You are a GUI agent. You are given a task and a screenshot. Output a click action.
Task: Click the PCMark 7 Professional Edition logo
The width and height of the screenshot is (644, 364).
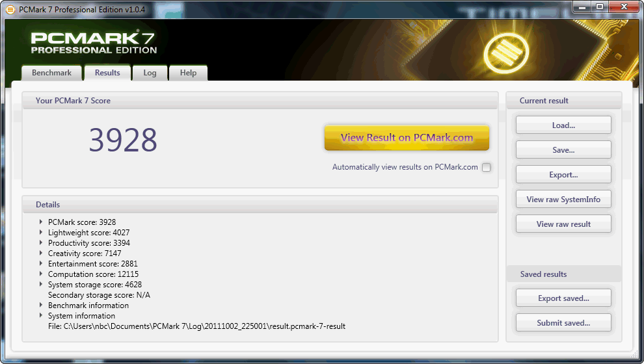point(94,42)
